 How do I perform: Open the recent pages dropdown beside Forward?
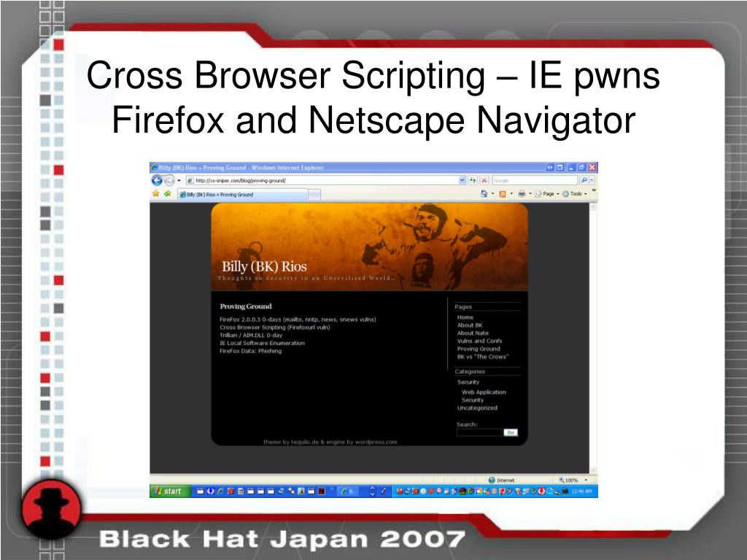coord(179,181)
